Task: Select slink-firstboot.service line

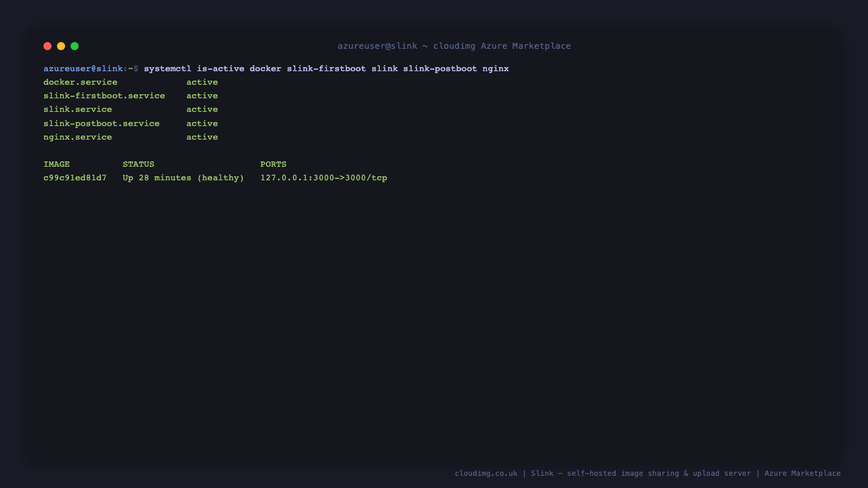Action: (x=131, y=96)
